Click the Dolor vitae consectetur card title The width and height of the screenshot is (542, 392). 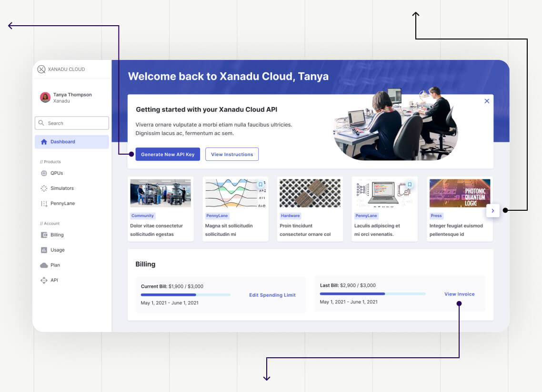point(157,230)
